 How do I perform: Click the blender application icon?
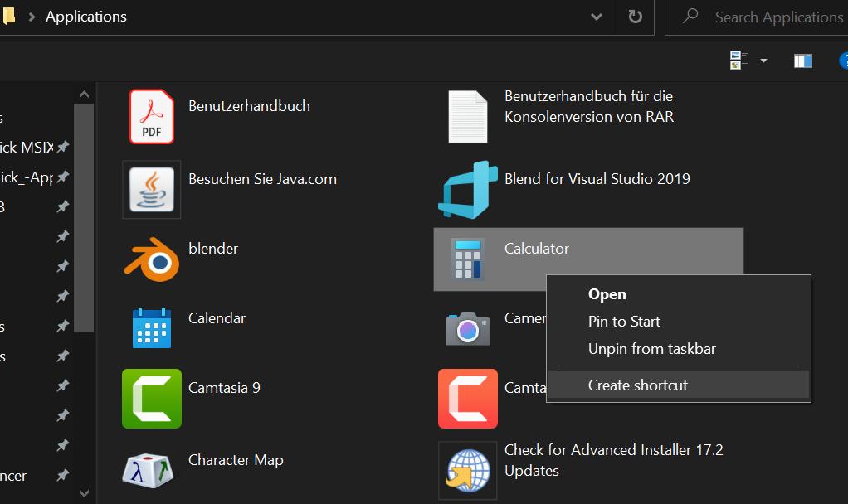(x=151, y=259)
